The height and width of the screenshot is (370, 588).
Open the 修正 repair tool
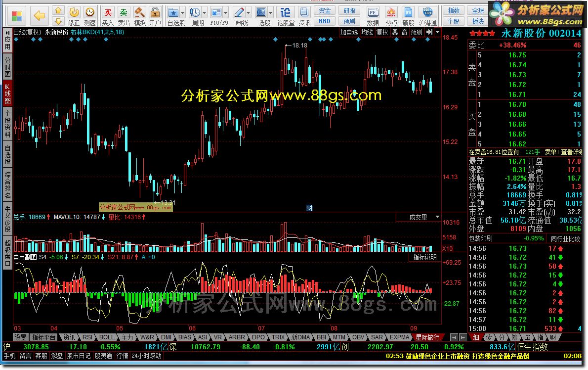pos(74,16)
